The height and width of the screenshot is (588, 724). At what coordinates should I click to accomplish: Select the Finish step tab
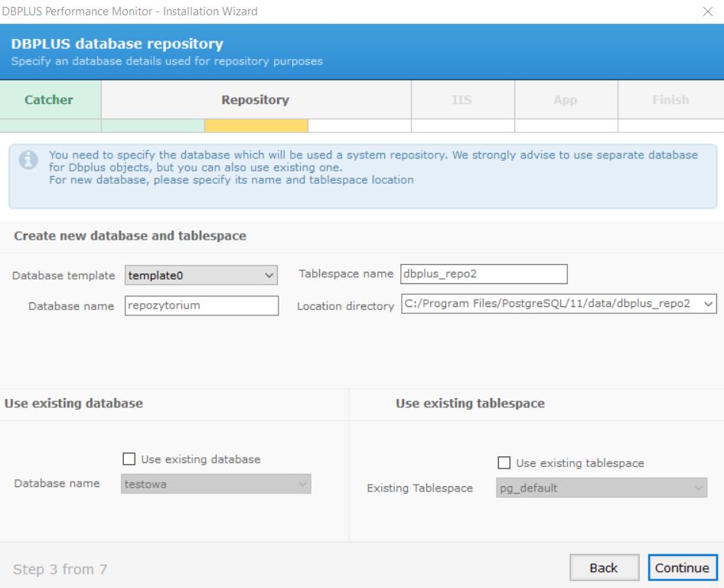point(670,100)
